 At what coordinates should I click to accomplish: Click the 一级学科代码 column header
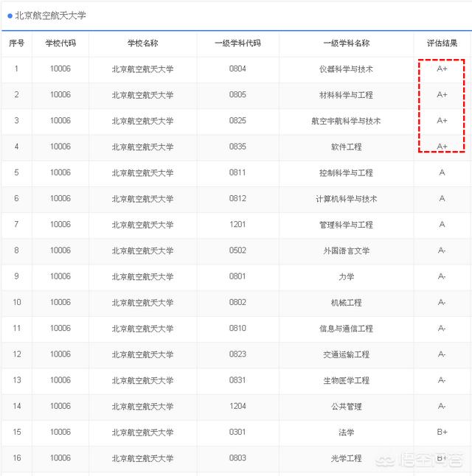[x=237, y=43]
